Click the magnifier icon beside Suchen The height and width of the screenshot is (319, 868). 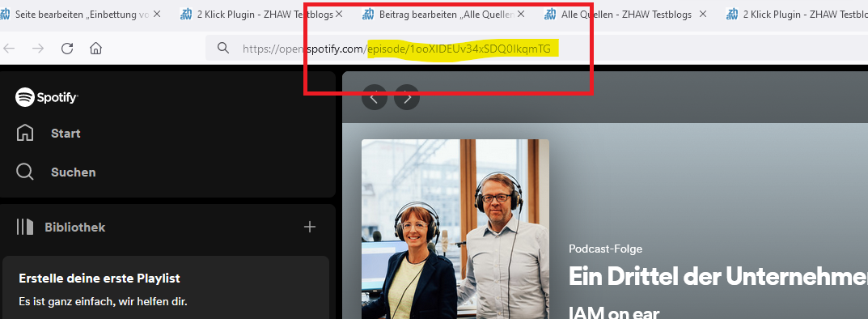pyautogui.click(x=25, y=172)
